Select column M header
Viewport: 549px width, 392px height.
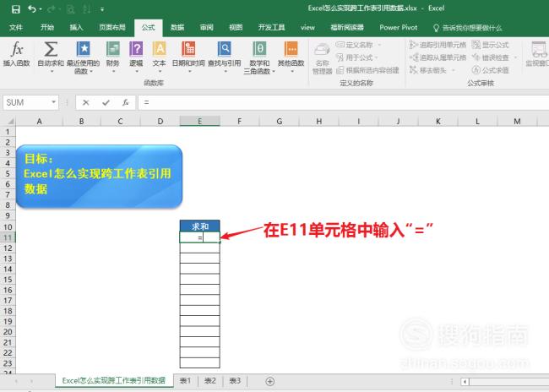[x=517, y=121]
